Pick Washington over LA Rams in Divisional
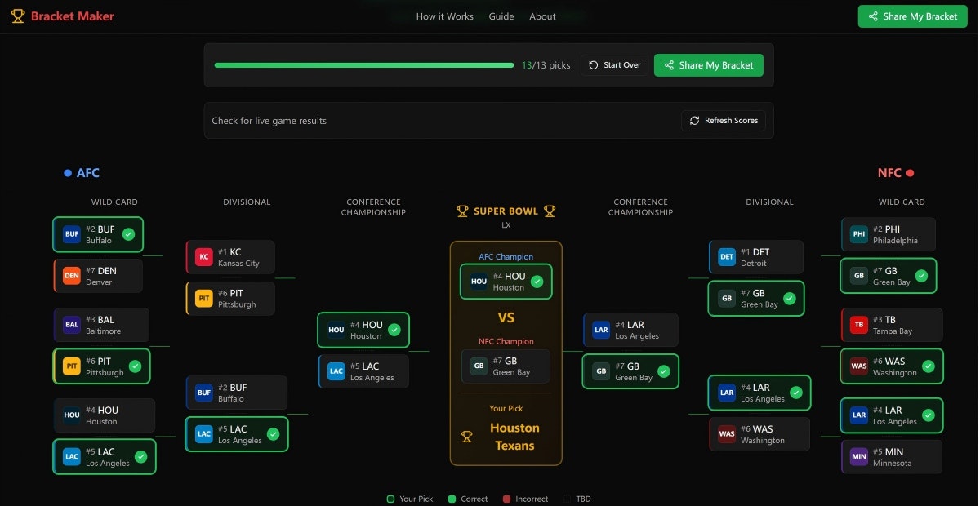The image size is (980, 506). coord(758,433)
